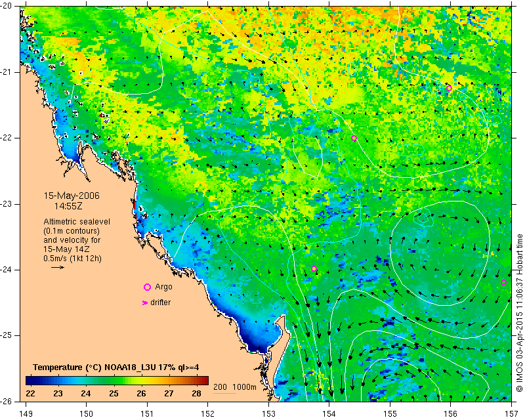This screenshot has width=525, height=420.
Task: Click the 0.5m/s velocity scale arrow
Action: (58, 267)
